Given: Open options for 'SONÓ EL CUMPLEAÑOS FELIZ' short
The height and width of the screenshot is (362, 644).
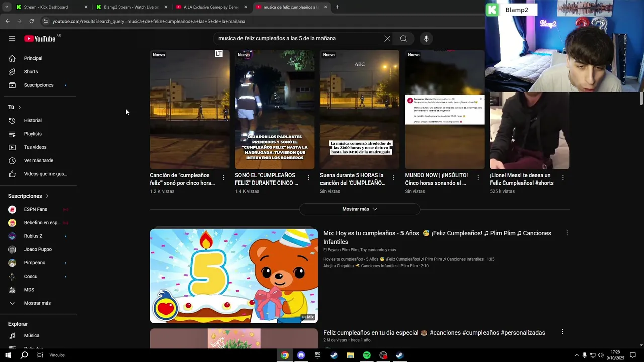Looking at the screenshot, I should point(308,178).
